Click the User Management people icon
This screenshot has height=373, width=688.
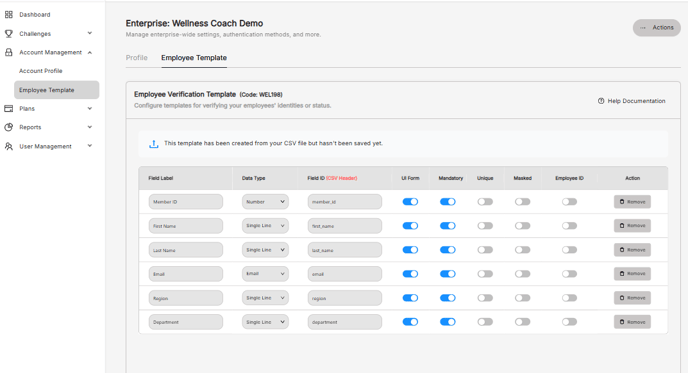coord(9,146)
